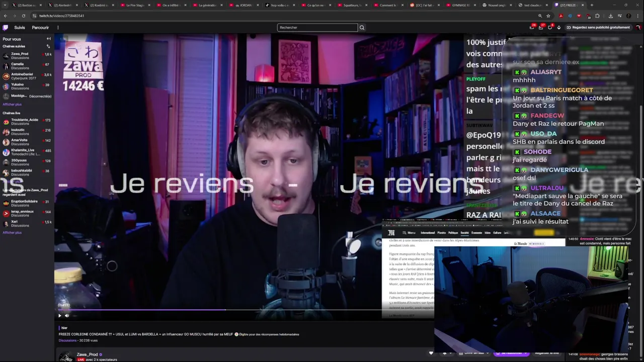
Task: Click the Regardez sans publicité gratuitement button
Action: coord(598,28)
